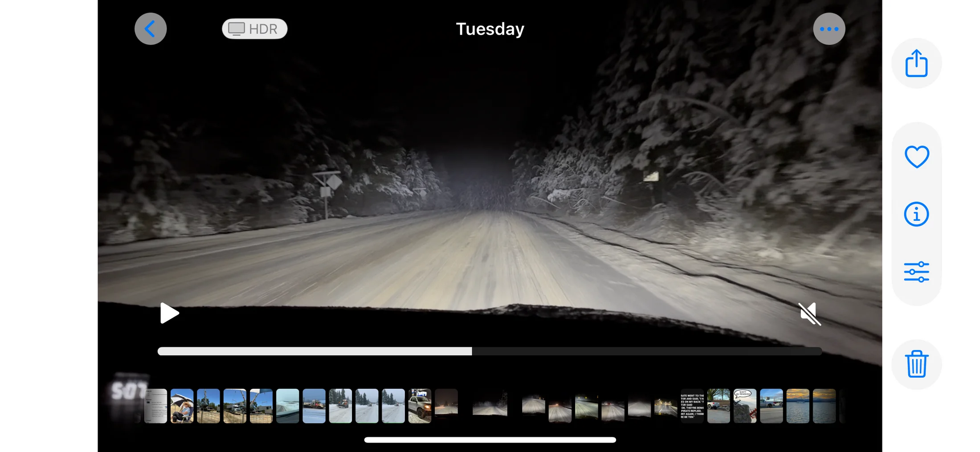Show video info with the info icon
Viewport: 980px width, 452px height.
916,214
